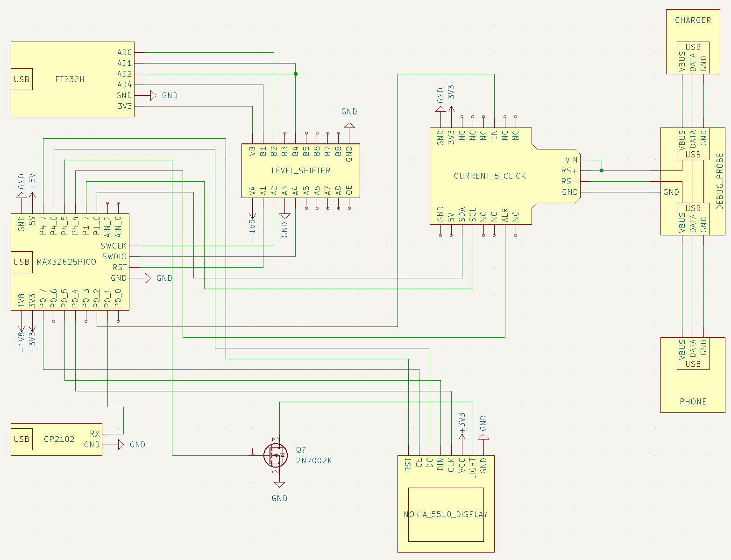Select the USB box inside MAX32625PICO block
Viewport: 731px width, 560px height.
click(21, 262)
